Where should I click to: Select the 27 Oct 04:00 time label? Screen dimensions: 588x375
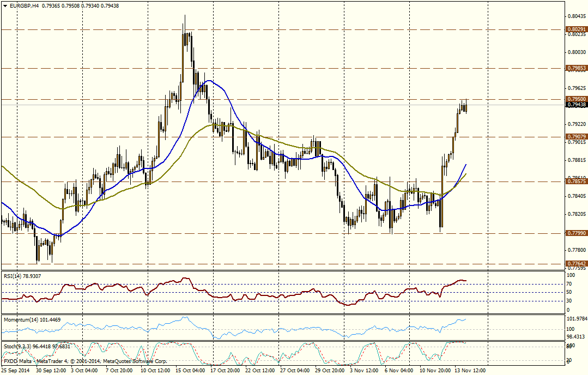[295, 371]
